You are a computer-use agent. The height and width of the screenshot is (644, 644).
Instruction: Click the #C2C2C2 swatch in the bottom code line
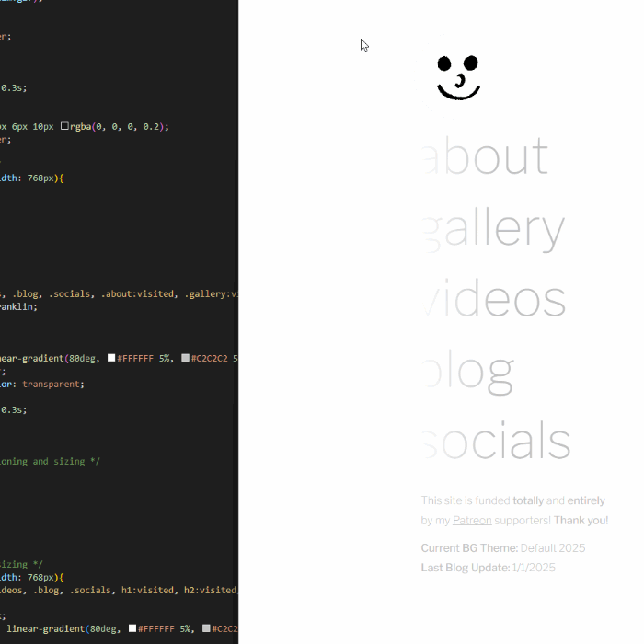(206, 629)
